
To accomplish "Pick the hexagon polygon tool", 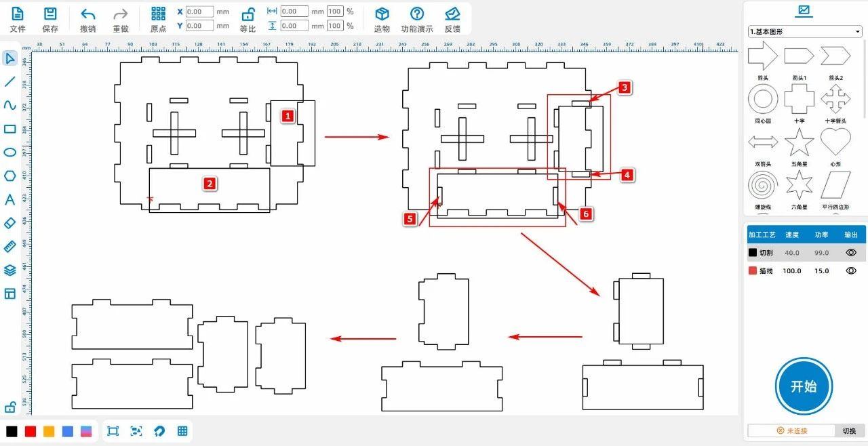I will click(9, 176).
